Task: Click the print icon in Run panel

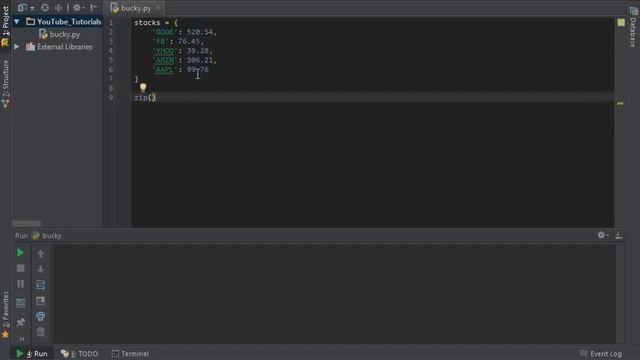Action: click(x=40, y=316)
